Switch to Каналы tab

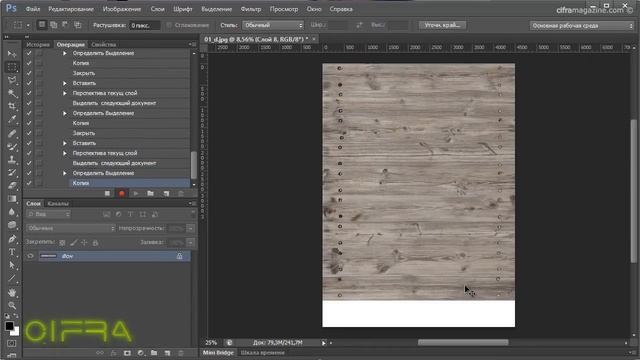pos(58,203)
